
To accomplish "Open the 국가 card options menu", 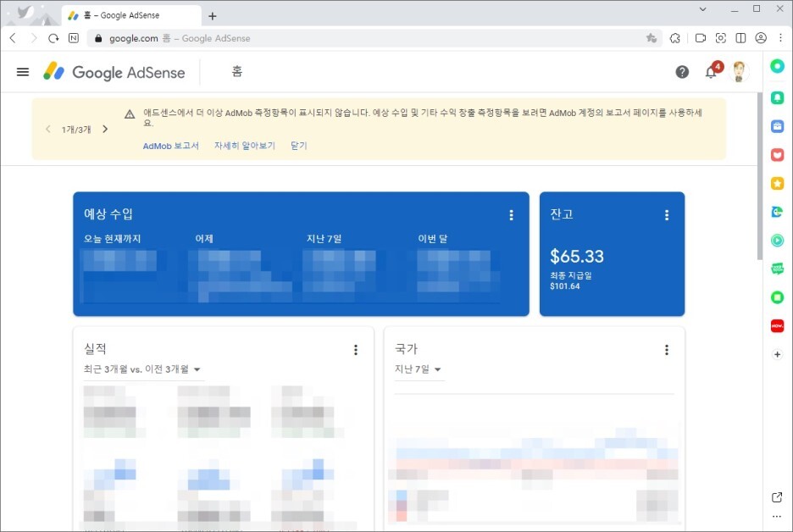I will [667, 349].
